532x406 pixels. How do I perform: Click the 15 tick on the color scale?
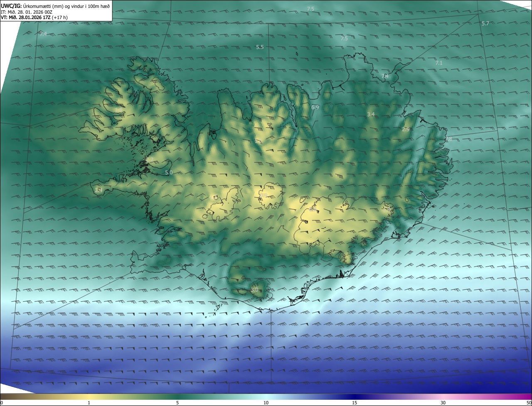click(x=355, y=403)
